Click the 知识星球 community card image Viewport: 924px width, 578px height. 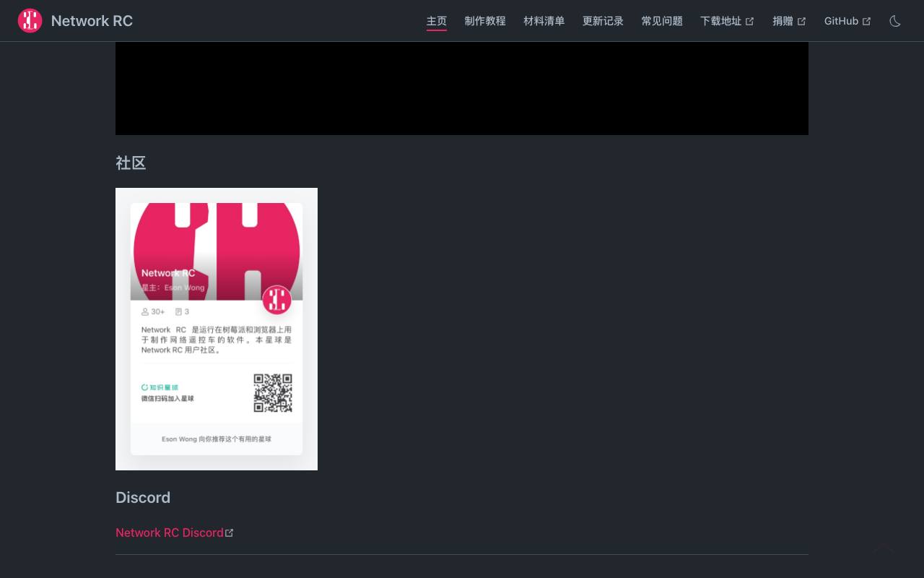(x=217, y=329)
